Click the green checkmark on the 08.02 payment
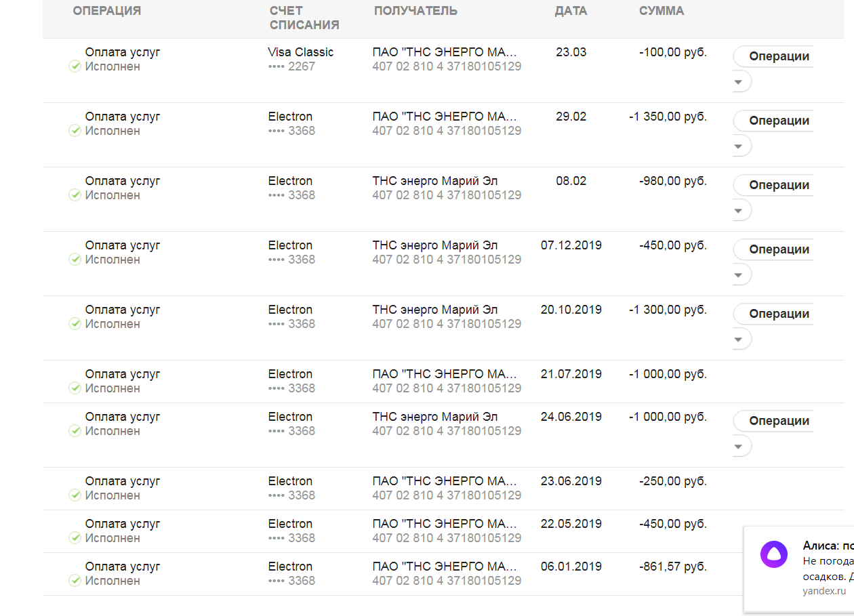The image size is (854, 616). 75,195
